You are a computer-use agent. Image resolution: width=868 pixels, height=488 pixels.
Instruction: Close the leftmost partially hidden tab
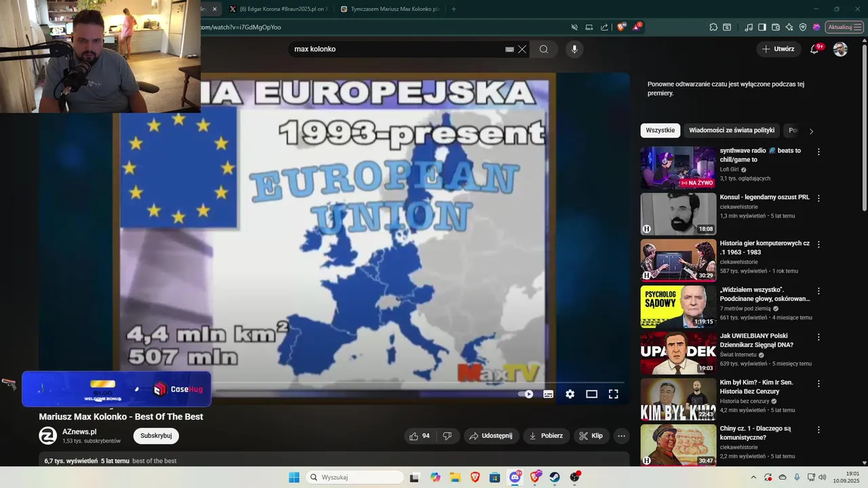click(214, 9)
